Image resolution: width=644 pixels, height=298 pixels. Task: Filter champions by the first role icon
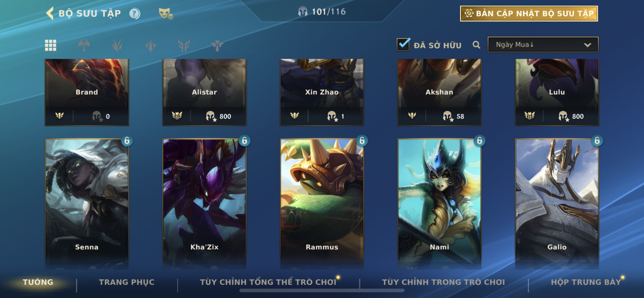[x=84, y=45]
